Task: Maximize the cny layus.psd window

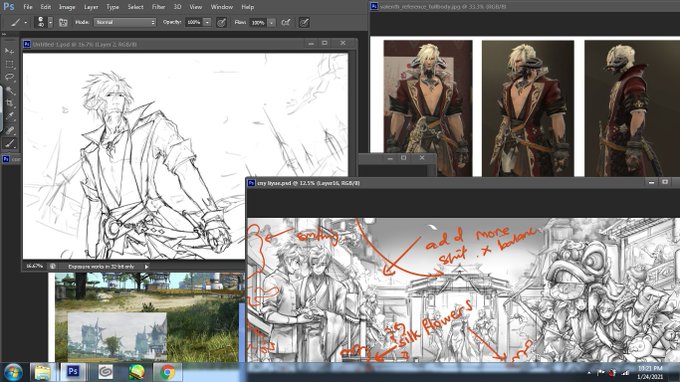Action: point(665,183)
